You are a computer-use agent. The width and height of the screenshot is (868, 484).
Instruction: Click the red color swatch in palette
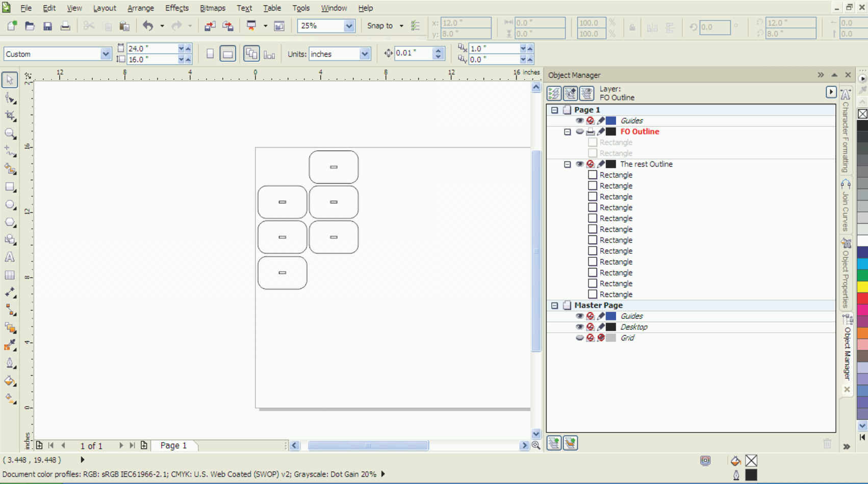click(x=862, y=298)
